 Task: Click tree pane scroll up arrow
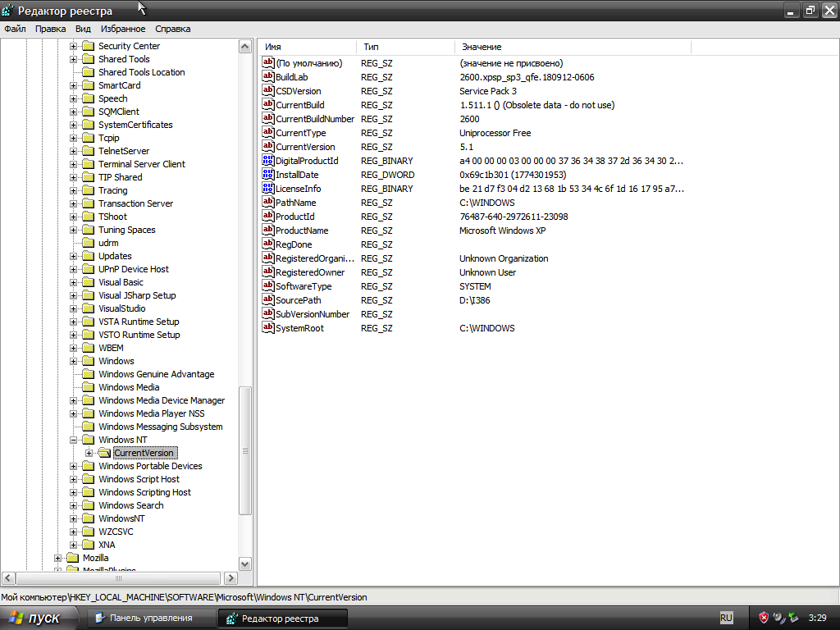tap(244, 47)
